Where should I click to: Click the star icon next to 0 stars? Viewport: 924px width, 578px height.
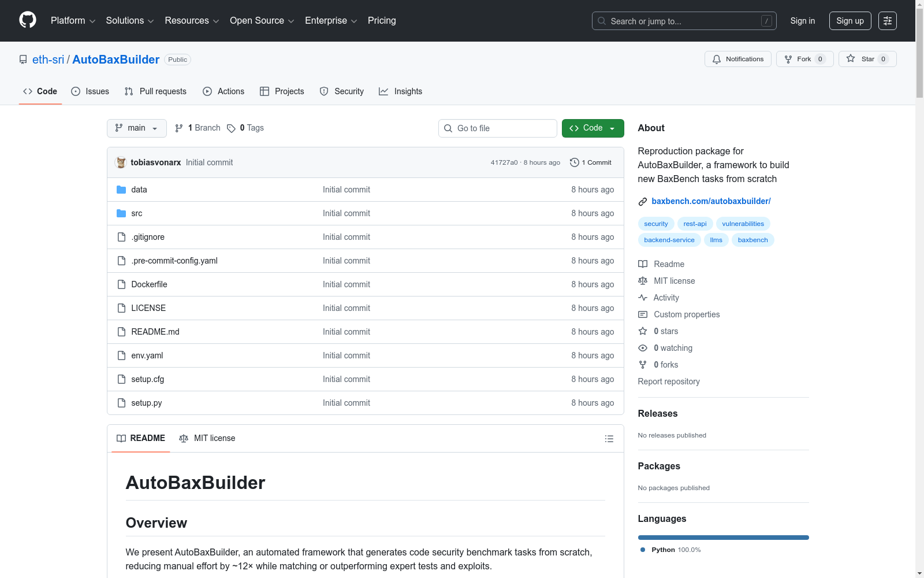tap(643, 331)
